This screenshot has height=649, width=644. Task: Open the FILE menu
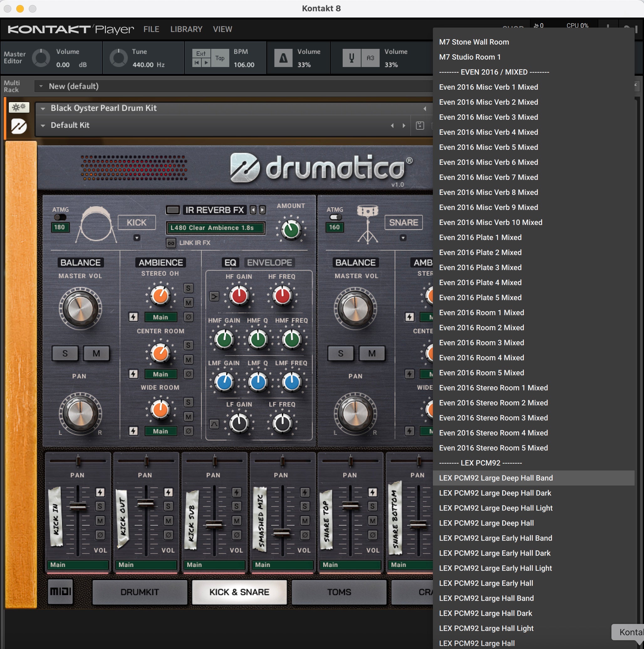pyautogui.click(x=151, y=29)
